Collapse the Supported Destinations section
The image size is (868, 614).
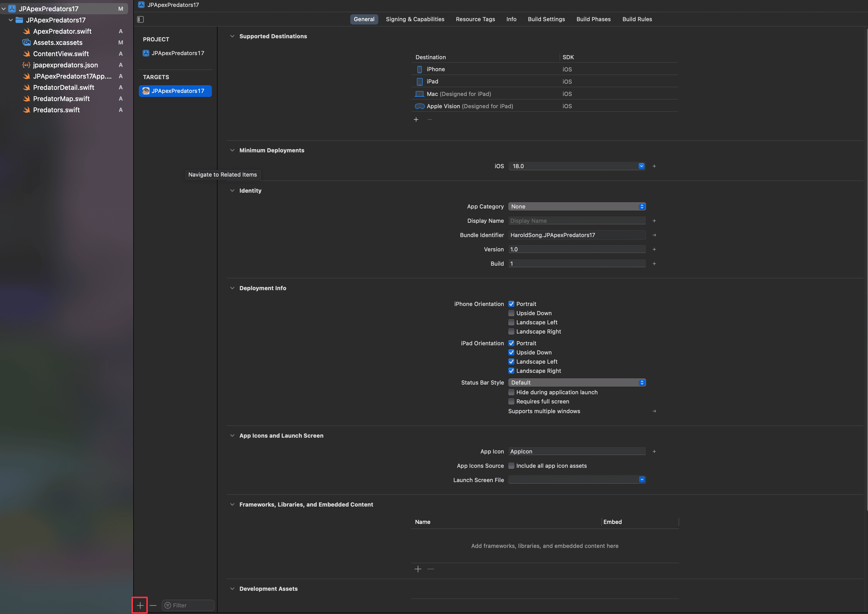(232, 36)
